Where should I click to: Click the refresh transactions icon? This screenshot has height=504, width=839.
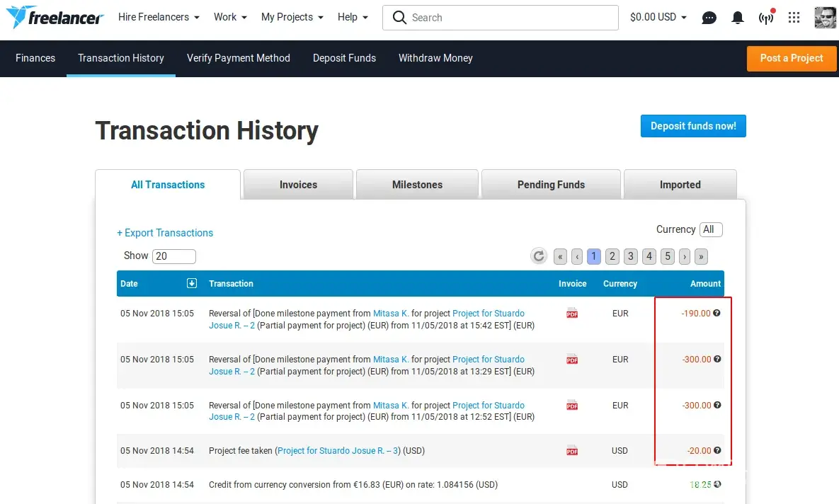point(539,256)
